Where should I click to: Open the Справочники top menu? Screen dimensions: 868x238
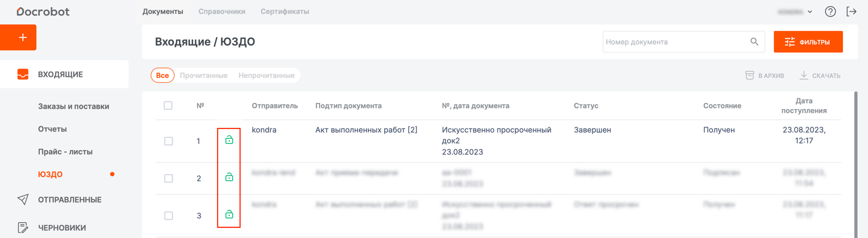click(222, 12)
